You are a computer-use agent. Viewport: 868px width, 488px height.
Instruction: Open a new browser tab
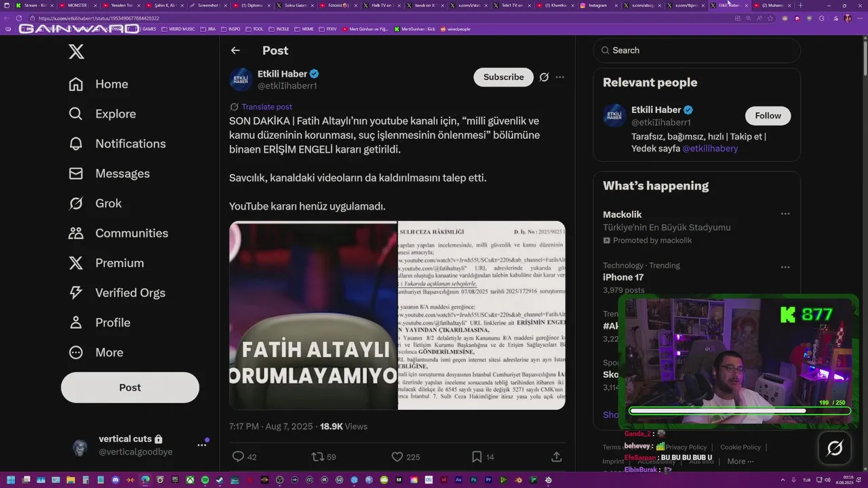pos(800,5)
